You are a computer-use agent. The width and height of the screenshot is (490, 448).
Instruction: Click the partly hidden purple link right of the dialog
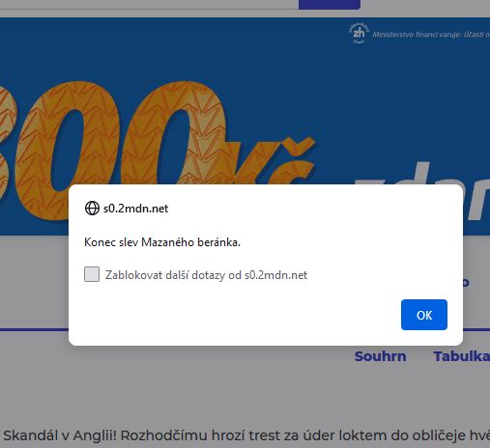click(x=466, y=282)
